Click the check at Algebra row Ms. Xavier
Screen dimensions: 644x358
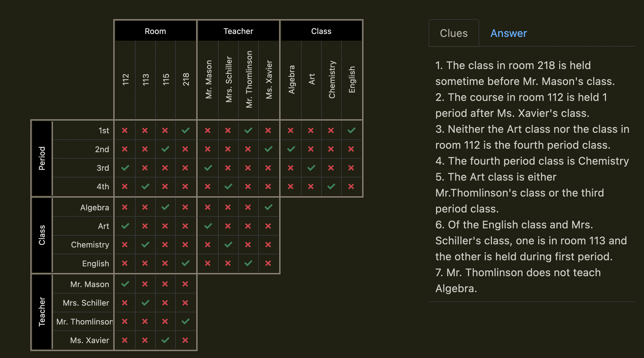tap(268, 207)
